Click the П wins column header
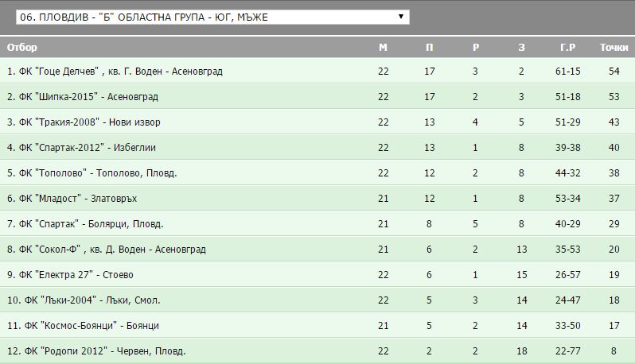The width and height of the screenshot is (635, 364). pyautogui.click(x=430, y=48)
